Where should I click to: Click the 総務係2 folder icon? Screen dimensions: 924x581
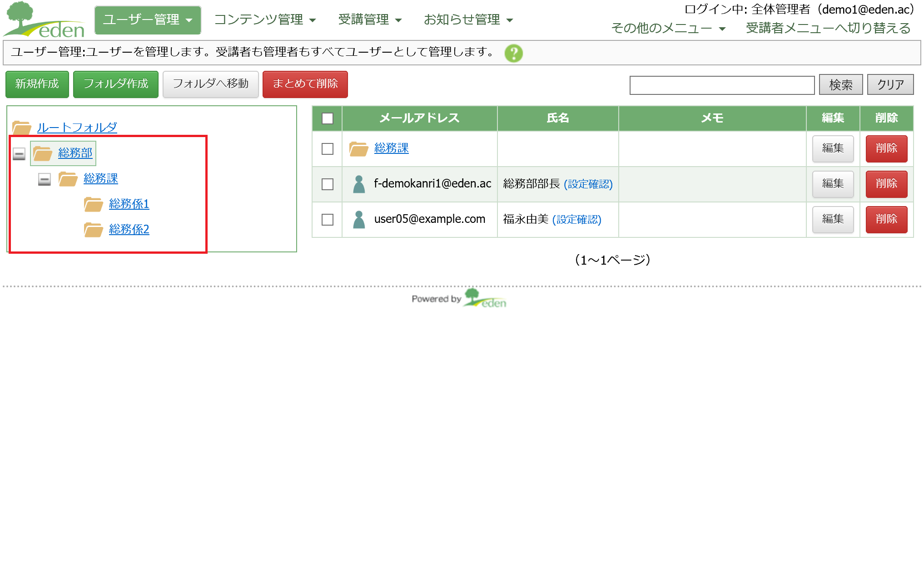tap(94, 230)
